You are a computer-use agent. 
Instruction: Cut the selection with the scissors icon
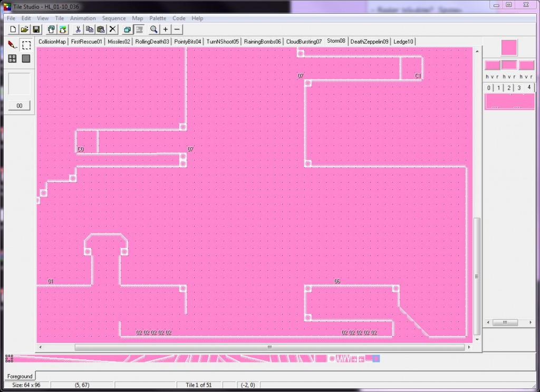tap(78, 30)
